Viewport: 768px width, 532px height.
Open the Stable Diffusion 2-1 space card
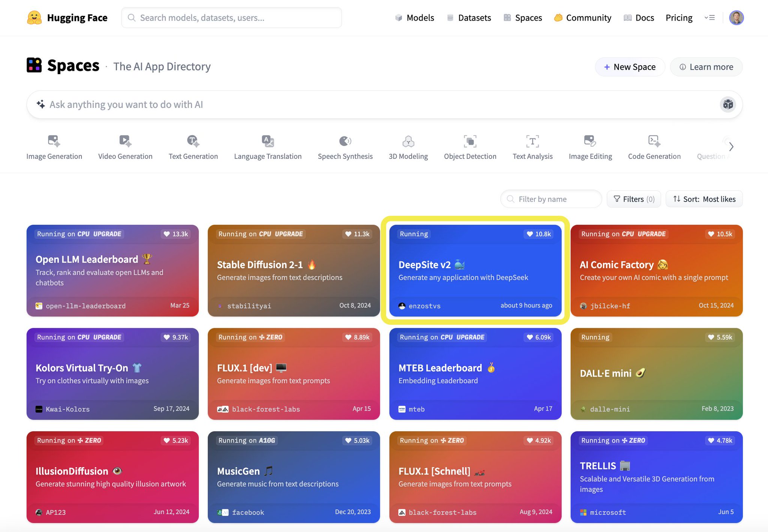(x=294, y=270)
